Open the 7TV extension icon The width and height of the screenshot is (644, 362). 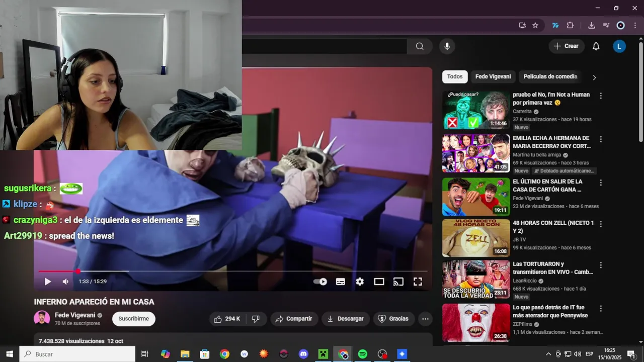[555, 25]
